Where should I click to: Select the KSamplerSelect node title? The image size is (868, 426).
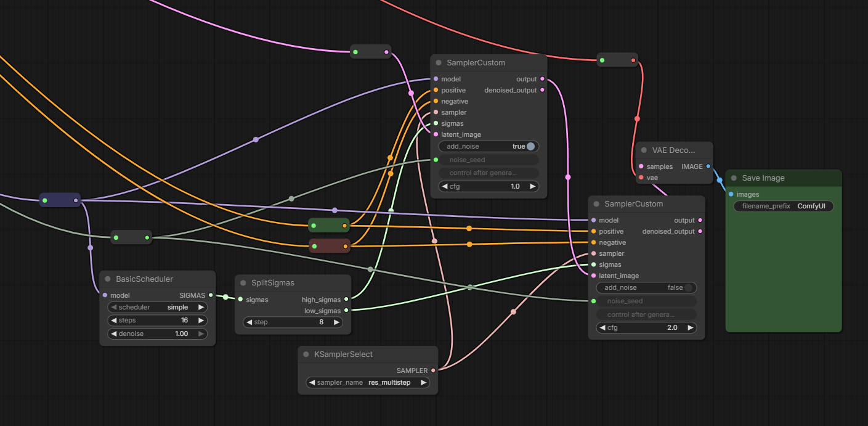click(x=343, y=354)
